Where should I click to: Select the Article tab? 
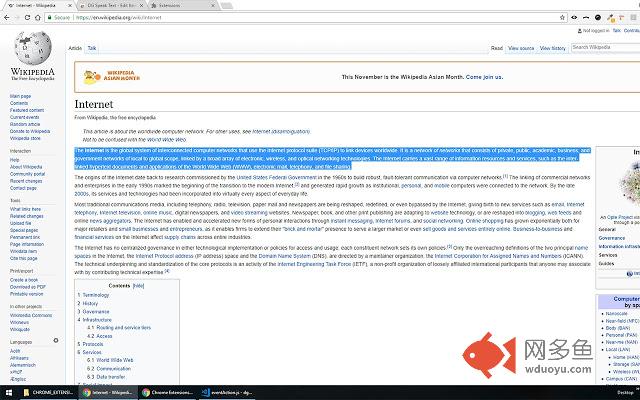75,48
